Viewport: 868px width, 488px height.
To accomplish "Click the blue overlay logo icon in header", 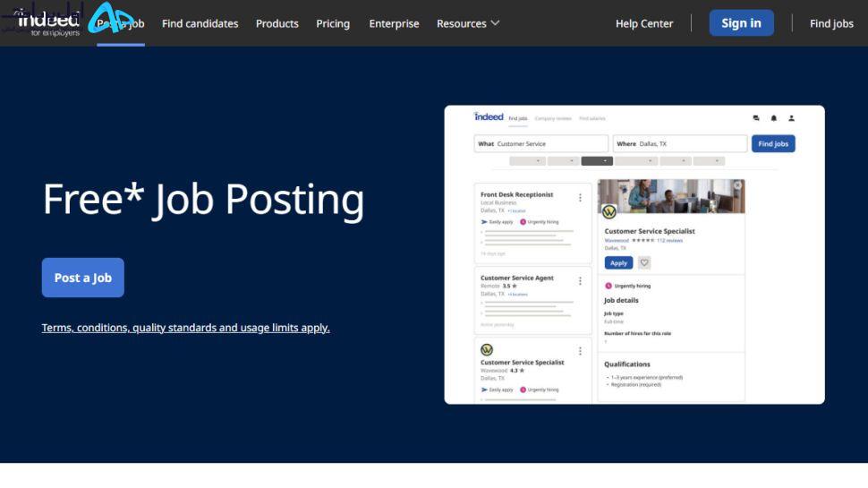I will click(111, 18).
